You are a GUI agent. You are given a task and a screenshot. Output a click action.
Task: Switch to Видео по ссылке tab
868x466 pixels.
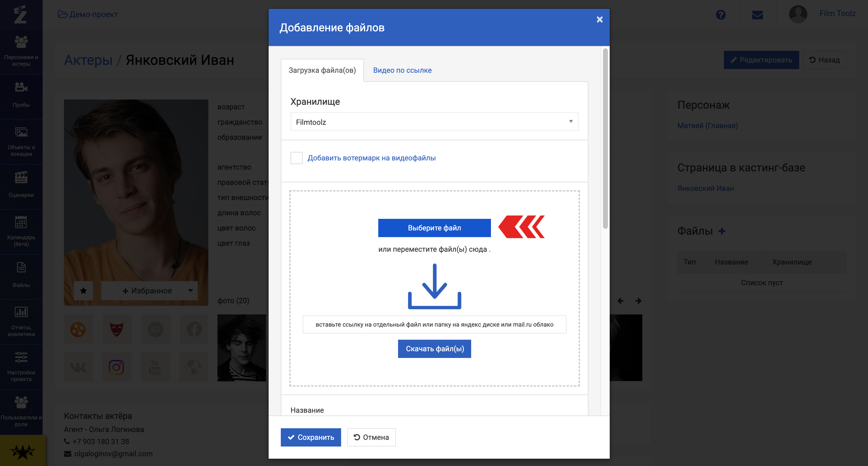[402, 70]
